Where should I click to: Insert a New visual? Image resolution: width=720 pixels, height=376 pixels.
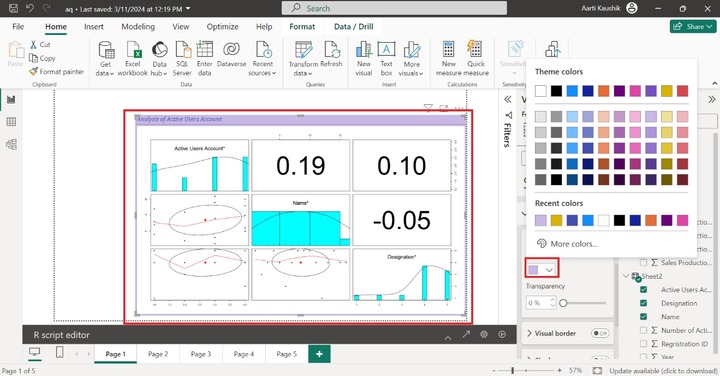click(364, 58)
